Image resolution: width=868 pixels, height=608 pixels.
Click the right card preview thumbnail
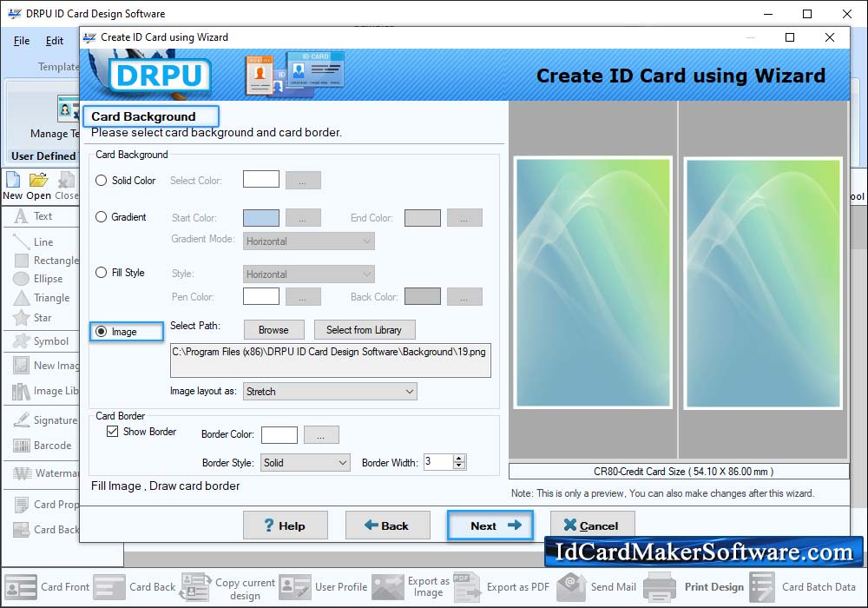point(763,283)
